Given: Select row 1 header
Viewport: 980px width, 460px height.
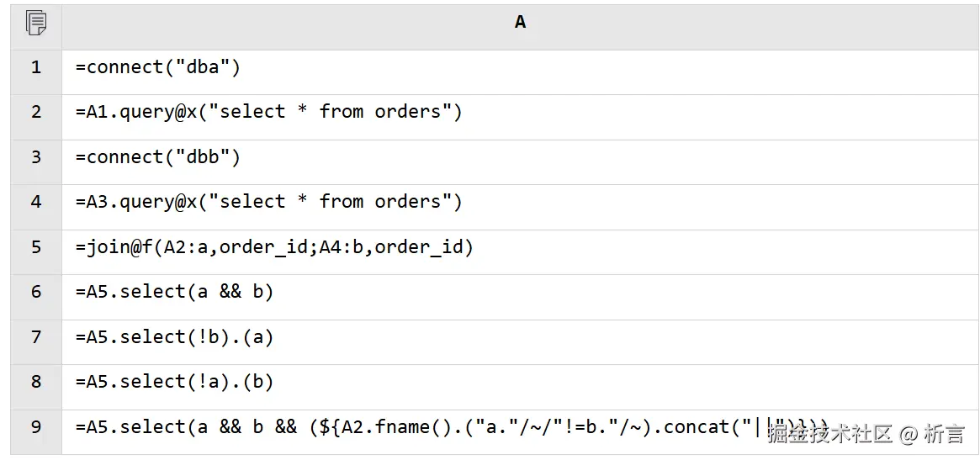Looking at the screenshot, I should [36, 67].
